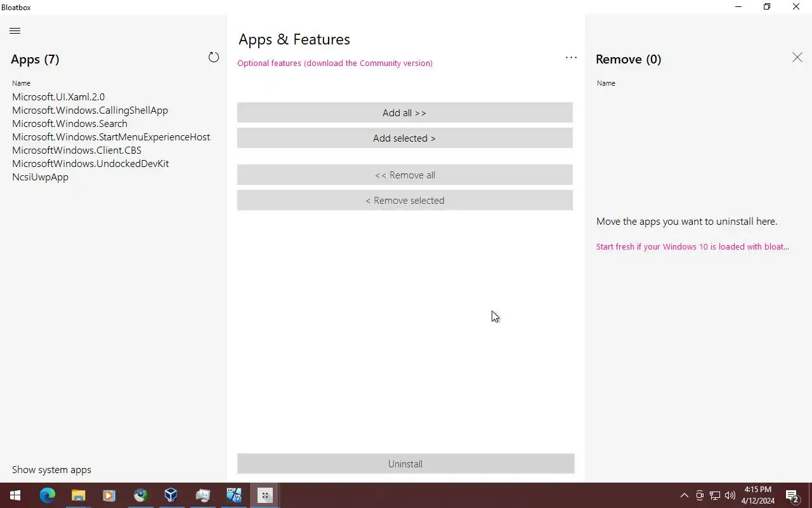
Task: Select Bloatbox taskbar icon
Action: click(x=265, y=495)
